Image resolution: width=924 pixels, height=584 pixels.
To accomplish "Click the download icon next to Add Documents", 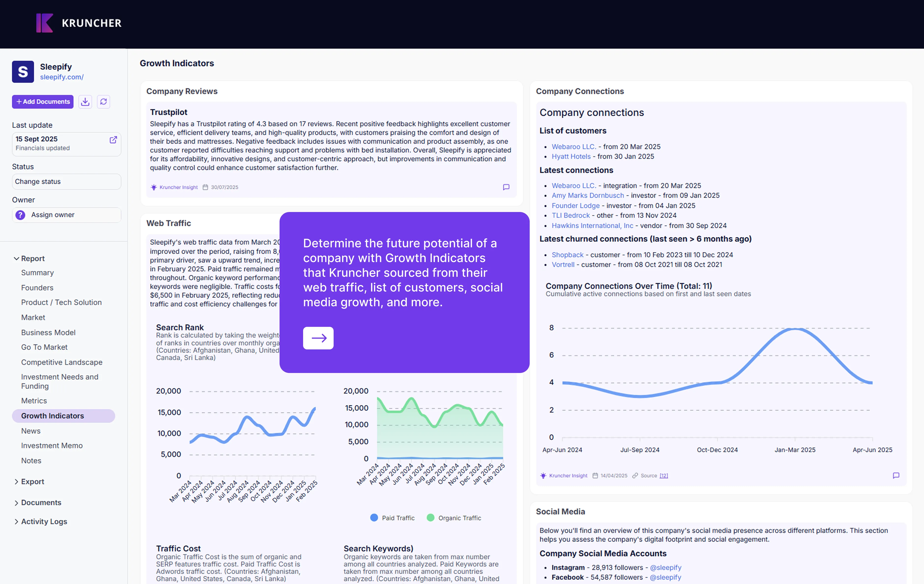I will (x=85, y=102).
